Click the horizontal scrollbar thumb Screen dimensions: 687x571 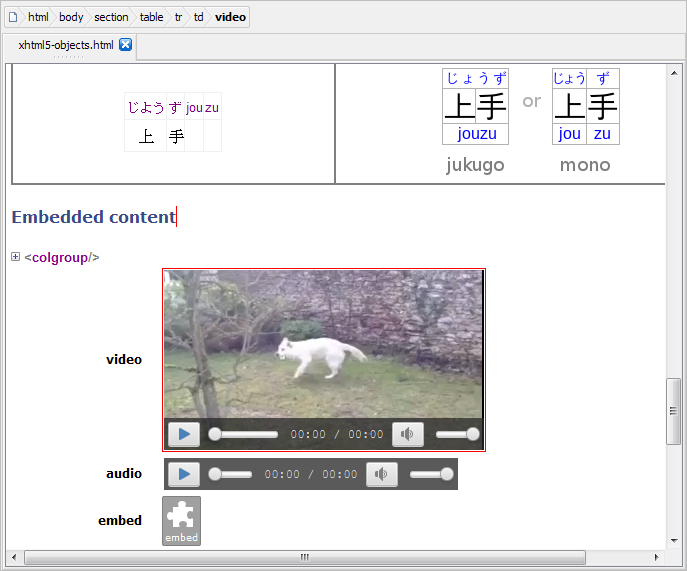coord(305,557)
